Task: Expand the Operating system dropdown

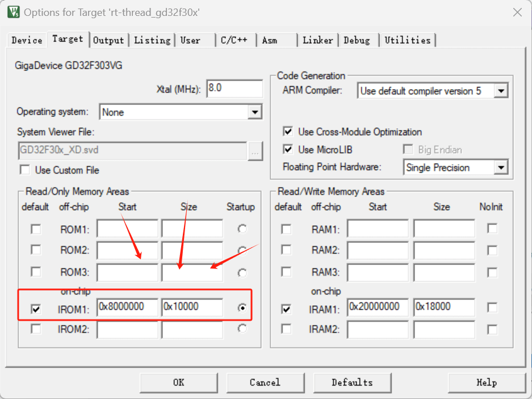Action: point(255,112)
